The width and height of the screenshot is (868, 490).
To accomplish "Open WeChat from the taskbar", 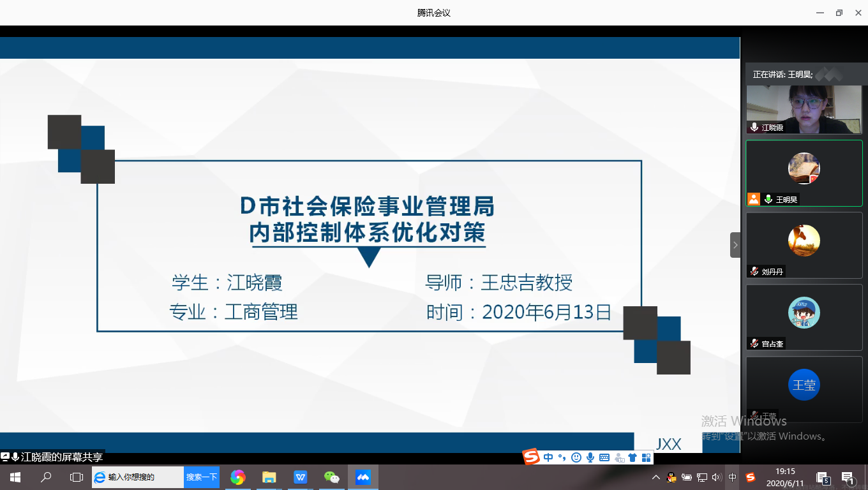I will (332, 477).
